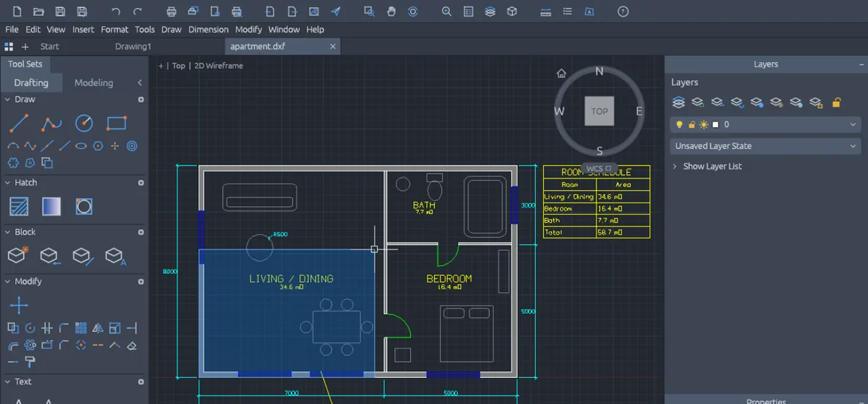Toggle the lock icon in layer dropdown
Screen dimensions: 868x404
(x=692, y=124)
